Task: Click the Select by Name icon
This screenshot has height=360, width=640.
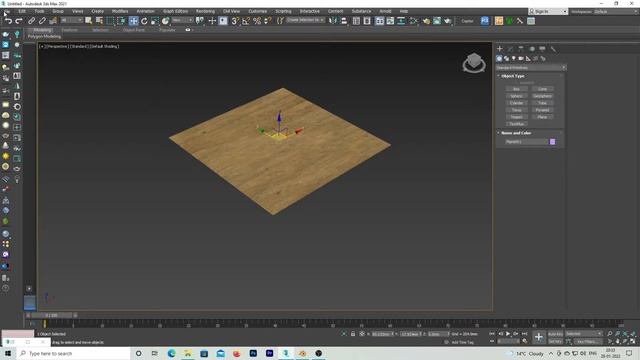Action: 99,21
